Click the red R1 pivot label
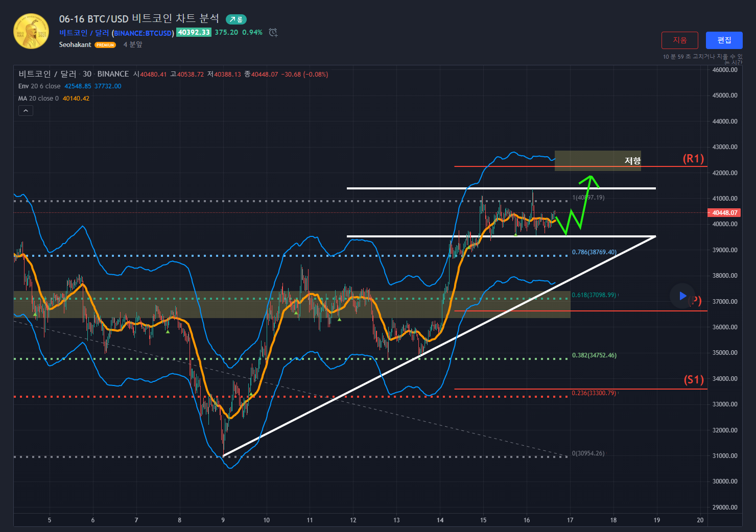The image size is (756, 532). (693, 159)
